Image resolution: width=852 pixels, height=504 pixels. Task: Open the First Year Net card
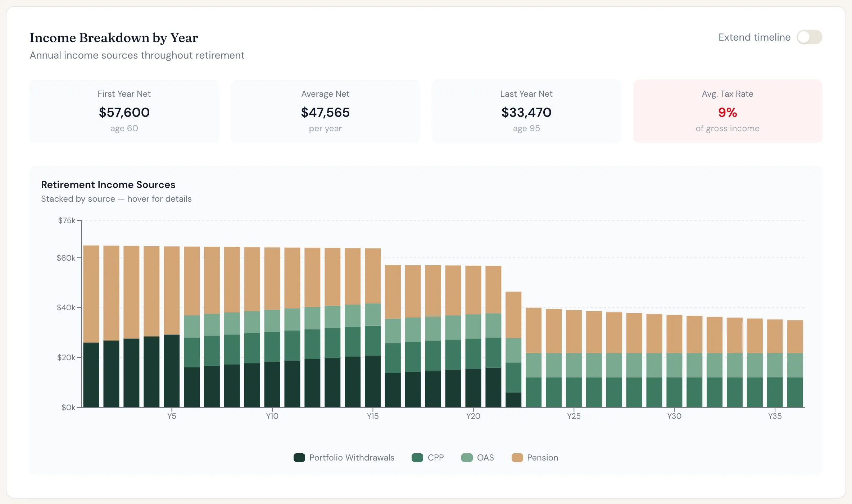124,111
